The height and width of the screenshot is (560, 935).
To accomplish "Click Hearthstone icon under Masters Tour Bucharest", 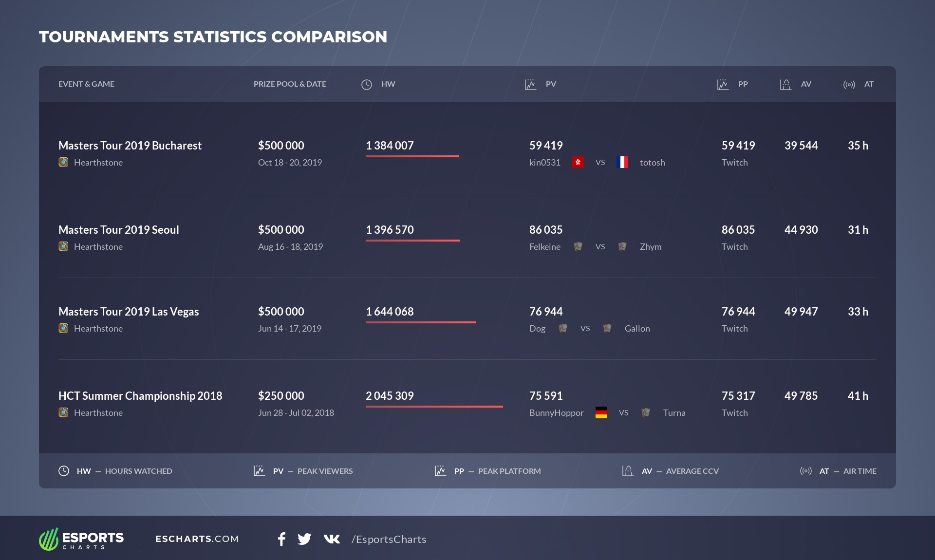I will click(x=63, y=162).
